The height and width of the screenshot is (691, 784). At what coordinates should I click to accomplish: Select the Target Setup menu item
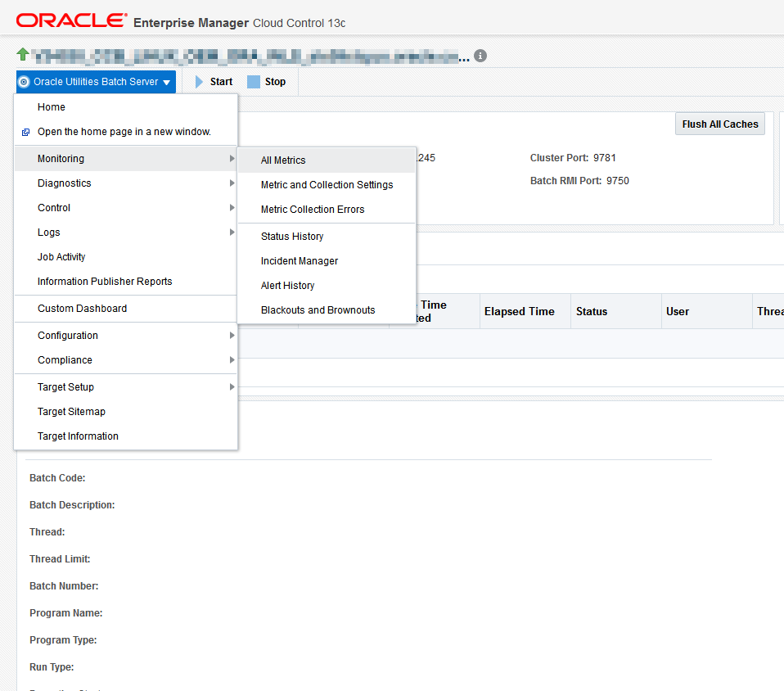pos(126,386)
